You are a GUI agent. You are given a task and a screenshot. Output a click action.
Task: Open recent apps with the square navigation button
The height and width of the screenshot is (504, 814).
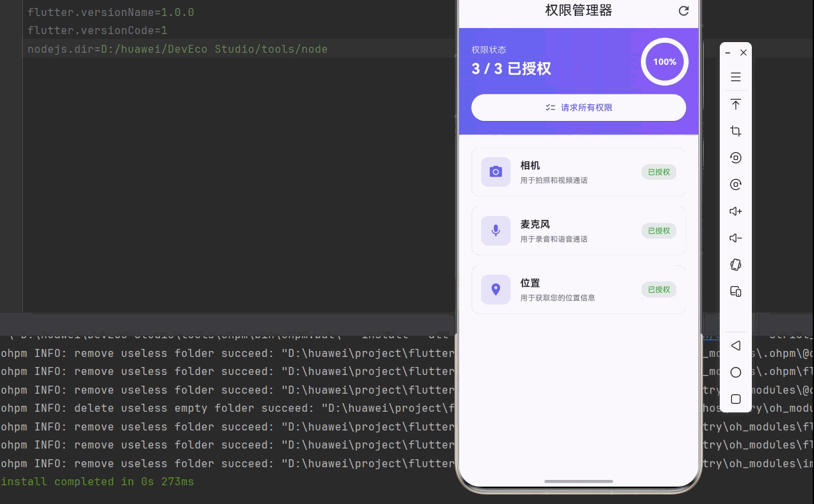coord(735,399)
